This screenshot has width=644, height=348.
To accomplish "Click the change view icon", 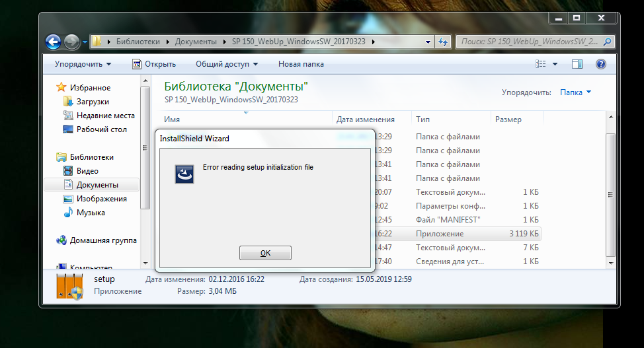I will 540,64.
